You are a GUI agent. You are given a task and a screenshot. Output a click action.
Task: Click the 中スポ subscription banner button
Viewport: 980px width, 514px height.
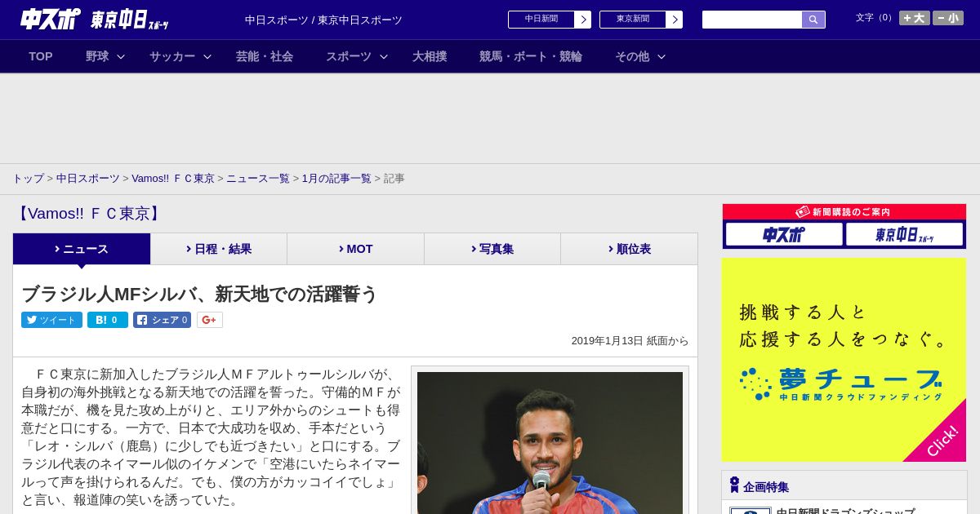784,235
